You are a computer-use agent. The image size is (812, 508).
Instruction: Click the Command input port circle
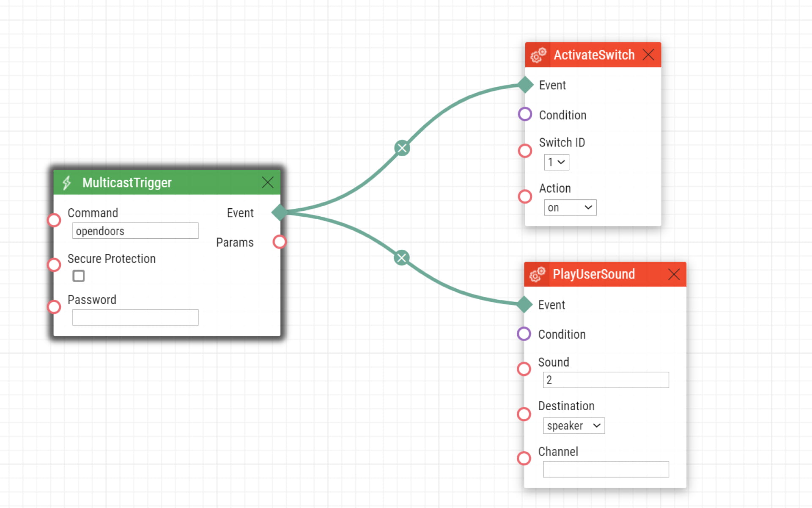point(54,220)
